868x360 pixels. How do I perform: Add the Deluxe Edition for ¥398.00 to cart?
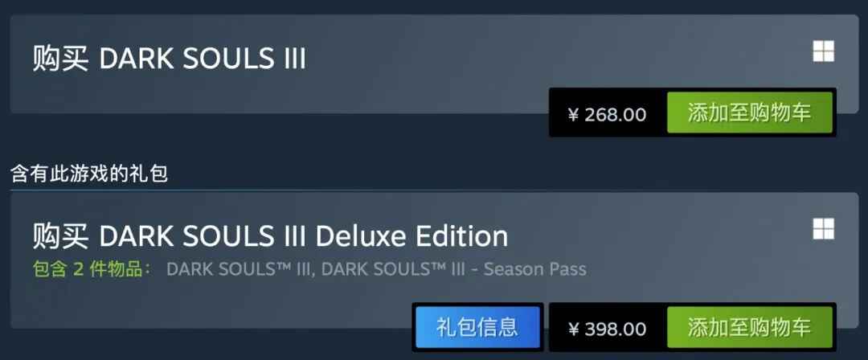[x=750, y=327]
